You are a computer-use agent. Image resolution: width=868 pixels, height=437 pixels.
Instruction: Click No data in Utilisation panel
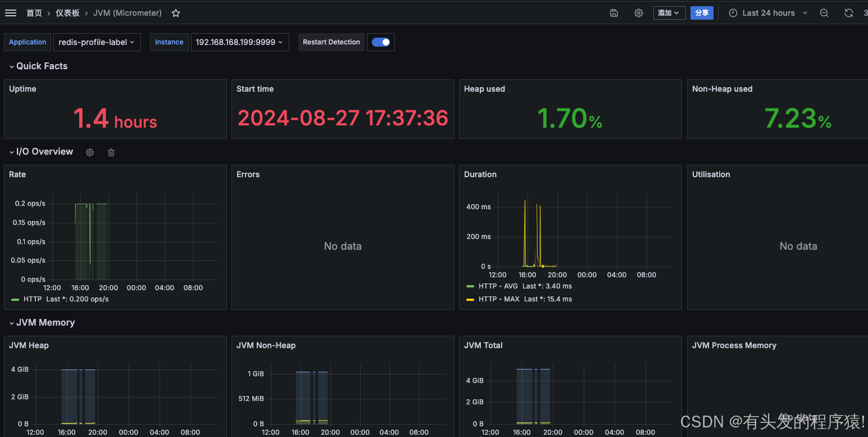point(798,246)
